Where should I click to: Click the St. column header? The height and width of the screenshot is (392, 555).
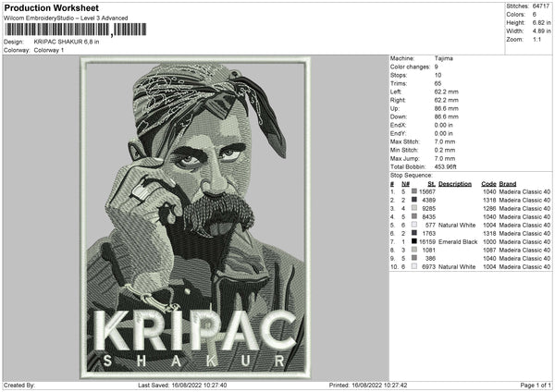point(431,183)
